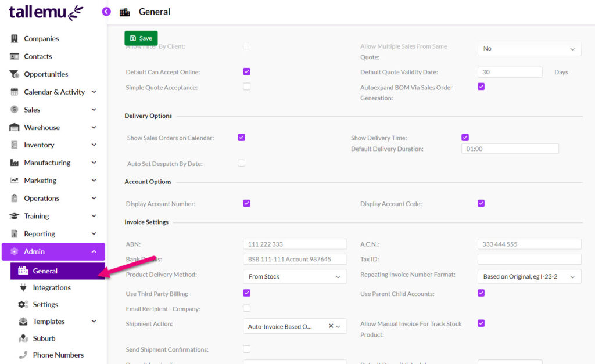Screen dimensions: 595x364
Task: Open Integrations under Admin
Action: (x=52, y=288)
